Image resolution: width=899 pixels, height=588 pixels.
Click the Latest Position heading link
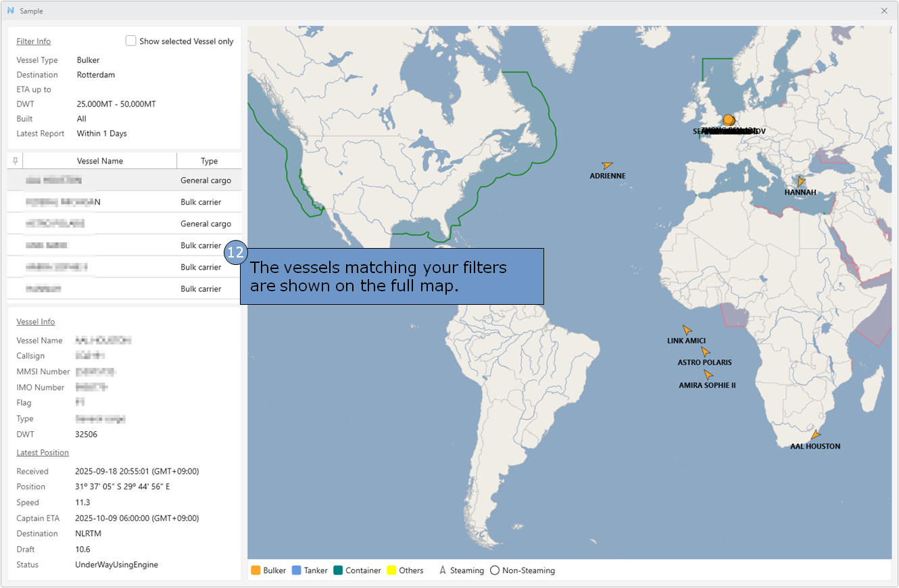(x=43, y=452)
